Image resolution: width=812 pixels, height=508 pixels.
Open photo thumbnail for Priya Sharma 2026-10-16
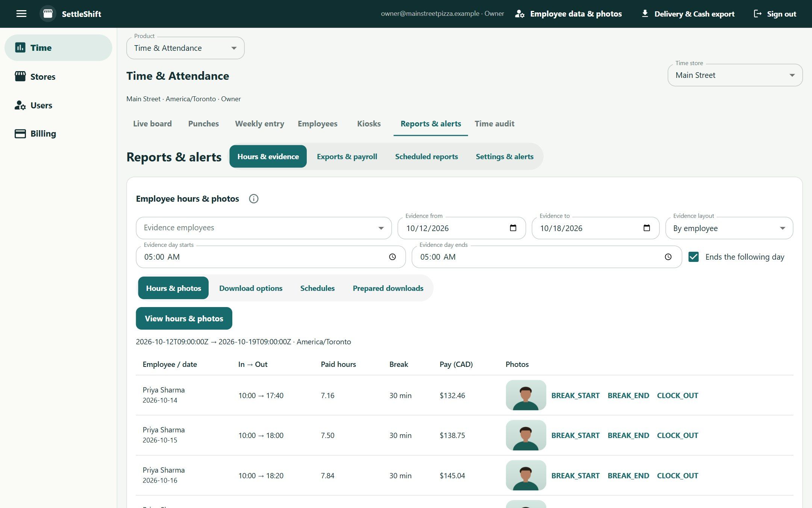[x=526, y=475]
